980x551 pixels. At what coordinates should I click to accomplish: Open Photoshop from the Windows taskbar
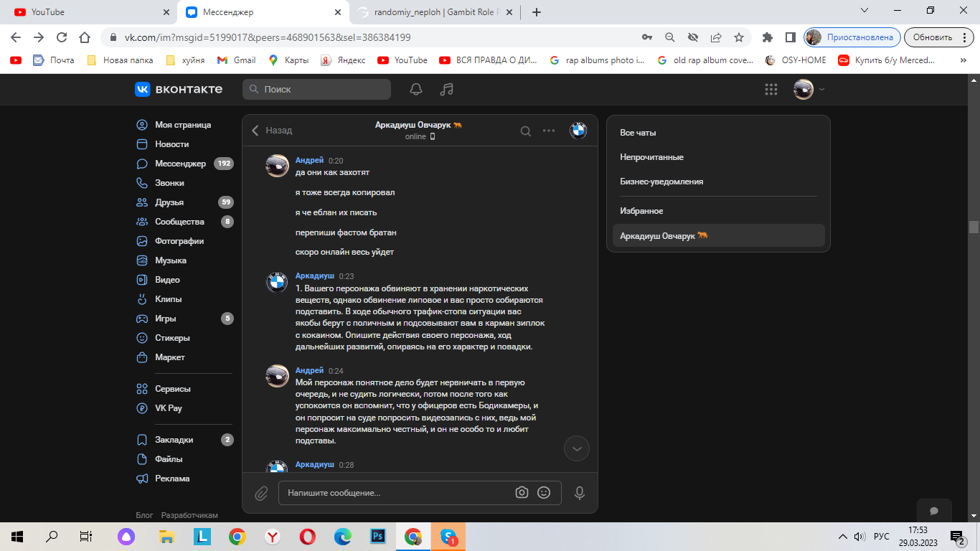[x=377, y=536]
